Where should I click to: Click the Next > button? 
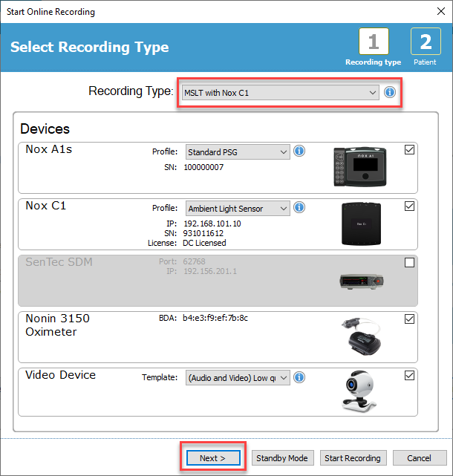tap(213, 457)
